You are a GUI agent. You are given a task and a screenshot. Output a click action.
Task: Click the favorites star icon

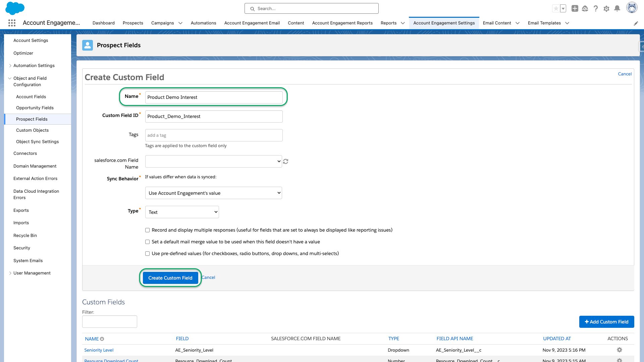point(556,9)
